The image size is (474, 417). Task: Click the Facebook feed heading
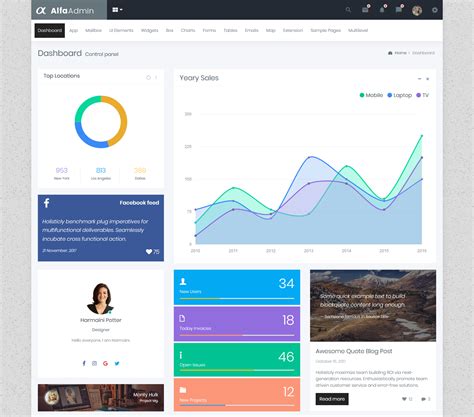(x=139, y=203)
